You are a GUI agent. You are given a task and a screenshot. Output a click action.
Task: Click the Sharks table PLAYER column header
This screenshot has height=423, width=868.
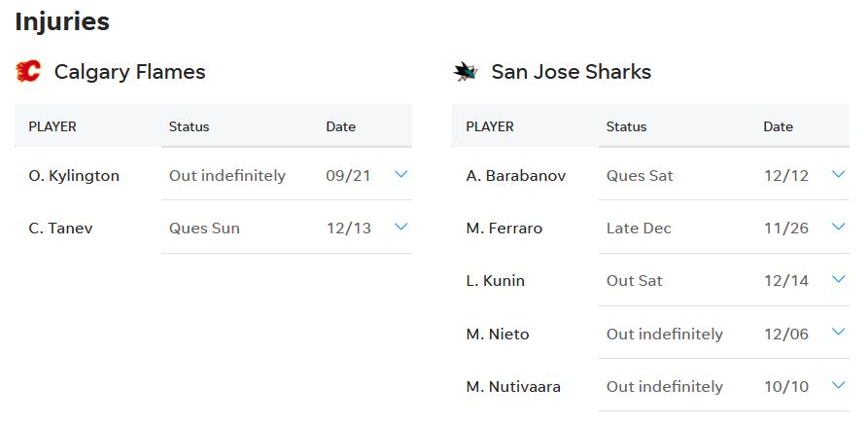(x=490, y=126)
